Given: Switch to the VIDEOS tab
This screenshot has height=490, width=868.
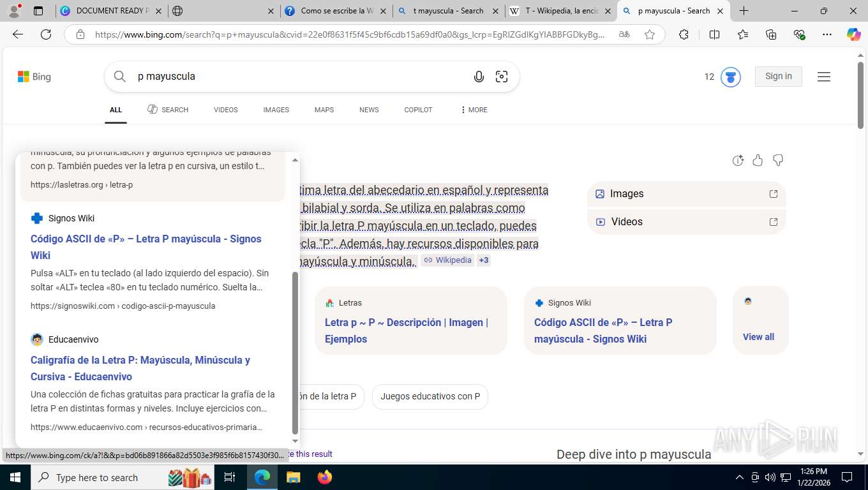Looking at the screenshot, I should (x=226, y=110).
